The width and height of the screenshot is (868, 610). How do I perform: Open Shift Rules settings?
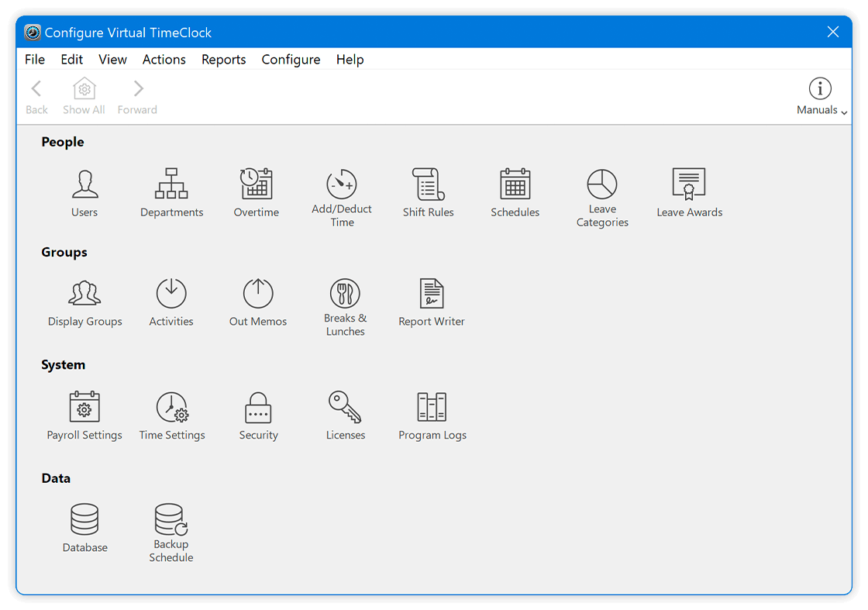pos(429,184)
